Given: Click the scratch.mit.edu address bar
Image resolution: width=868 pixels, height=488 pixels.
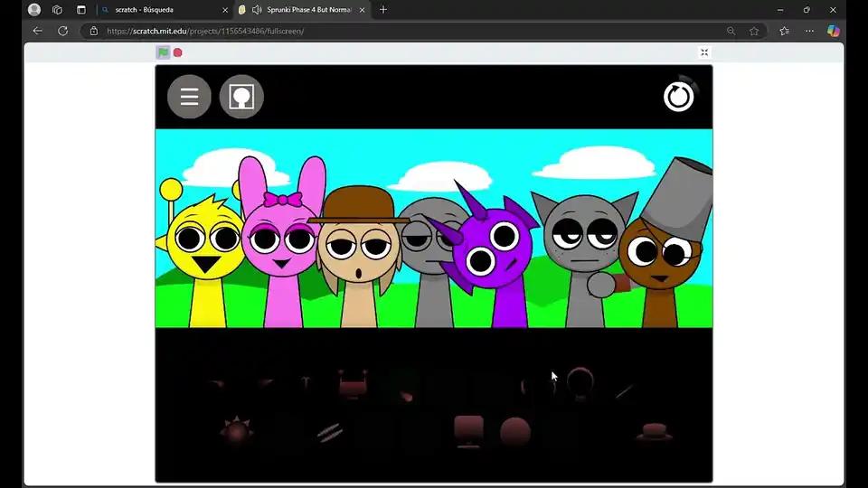Looking at the screenshot, I should click(x=410, y=31).
